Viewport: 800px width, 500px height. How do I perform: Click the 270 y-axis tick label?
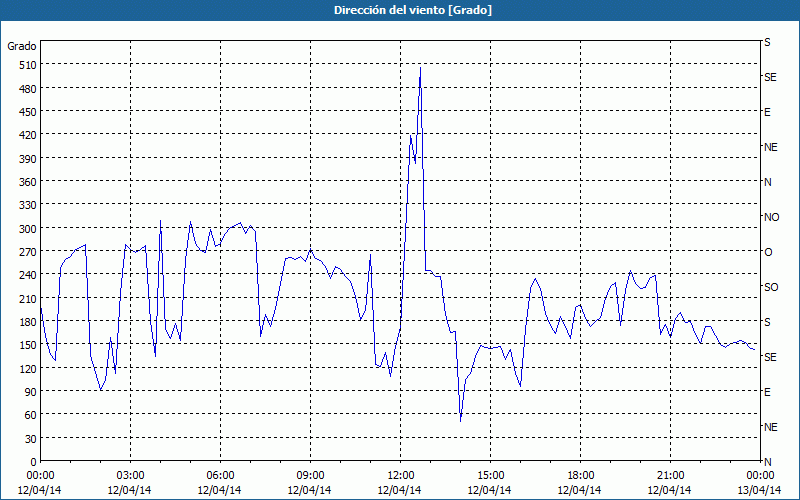click(28, 252)
